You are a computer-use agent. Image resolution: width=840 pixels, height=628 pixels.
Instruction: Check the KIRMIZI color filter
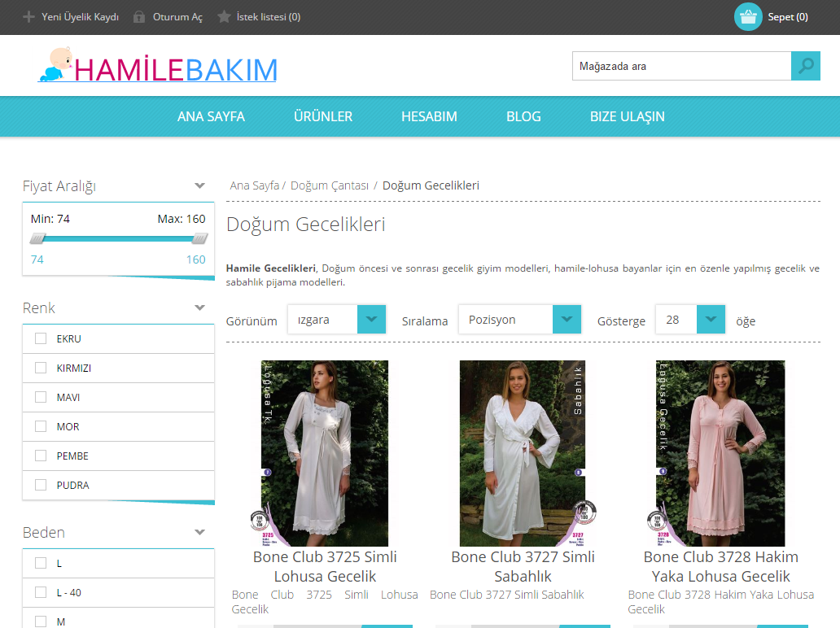[41, 368]
